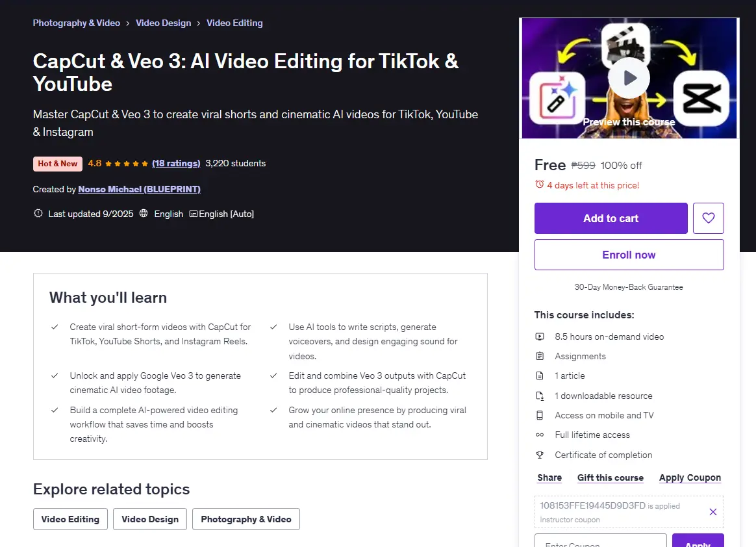Image resolution: width=756 pixels, height=547 pixels.
Task: Click the last updated badge icon
Action: (x=38, y=213)
